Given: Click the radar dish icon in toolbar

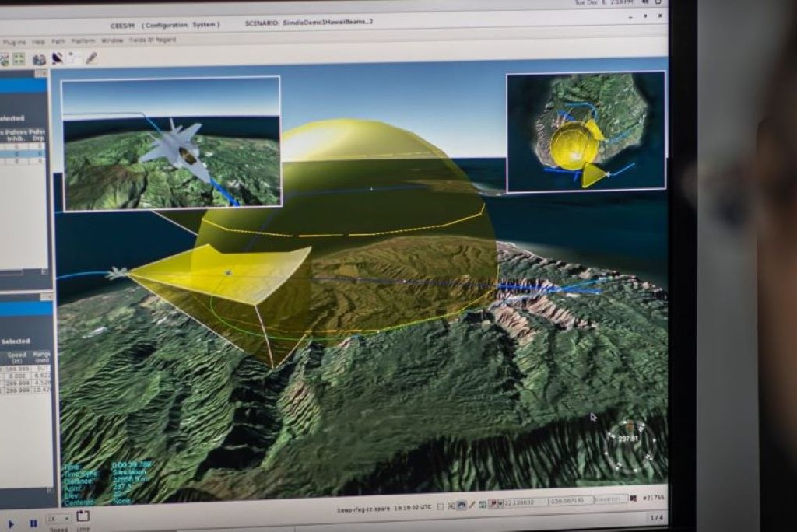Looking at the screenshot, I should click(x=57, y=58).
